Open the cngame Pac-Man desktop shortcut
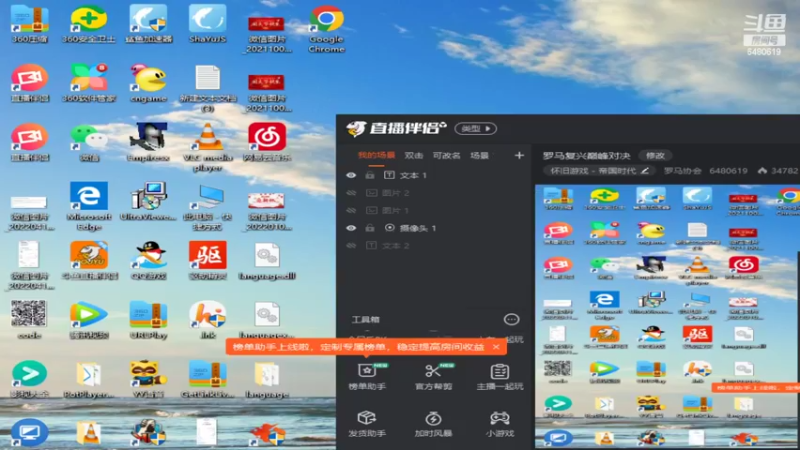Screen dimensions: 800x450 click(148, 83)
